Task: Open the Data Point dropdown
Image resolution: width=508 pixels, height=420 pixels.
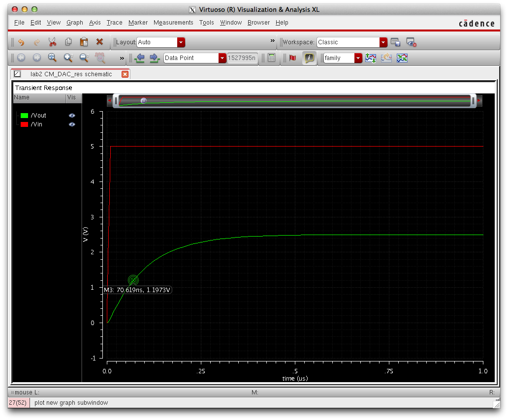Action: [x=222, y=58]
